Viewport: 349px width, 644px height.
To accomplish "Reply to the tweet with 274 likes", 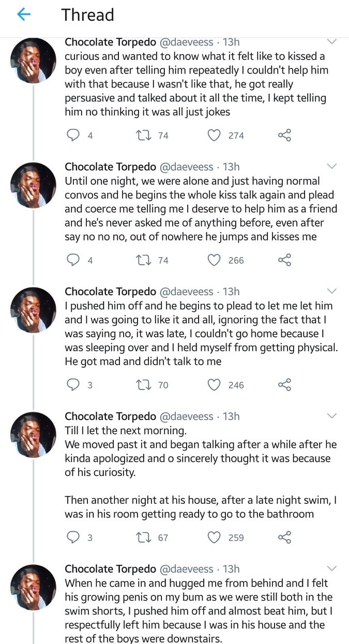I will click(x=74, y=136).
